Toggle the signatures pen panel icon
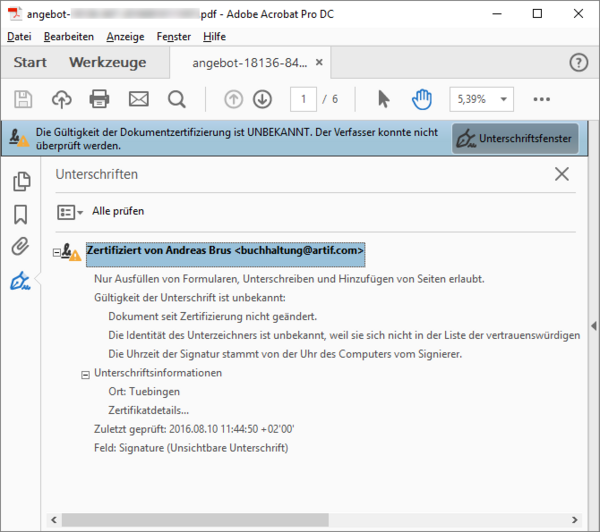Image resolution: width=600 pixels, height=532 pixels. coord(20,281)
